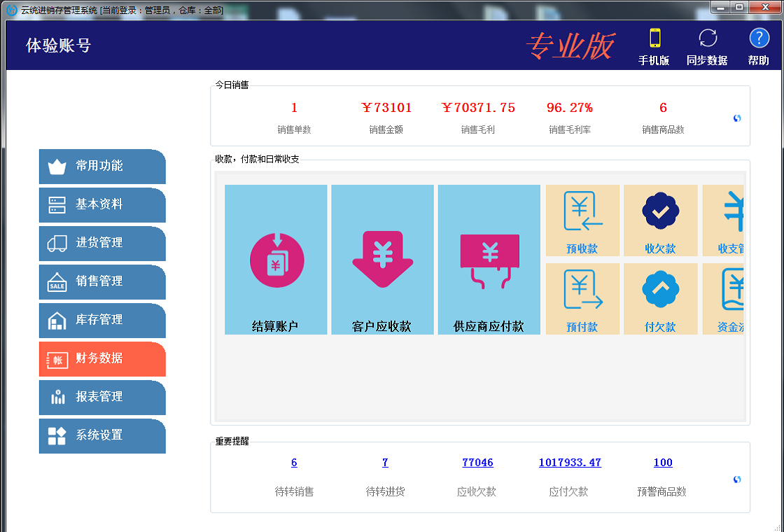Click the 同步数据 sync data icon
The height and width of the screenshot is (532, 784).
point(707,45)
